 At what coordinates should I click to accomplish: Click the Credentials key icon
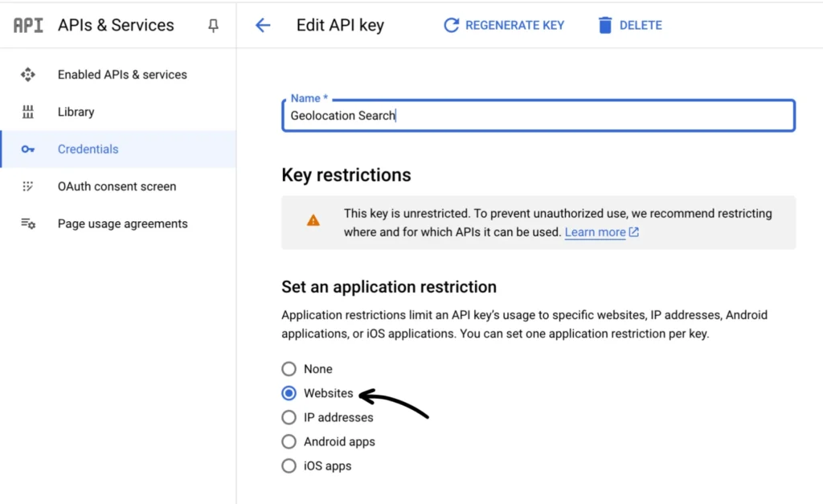tap(28, 150)
